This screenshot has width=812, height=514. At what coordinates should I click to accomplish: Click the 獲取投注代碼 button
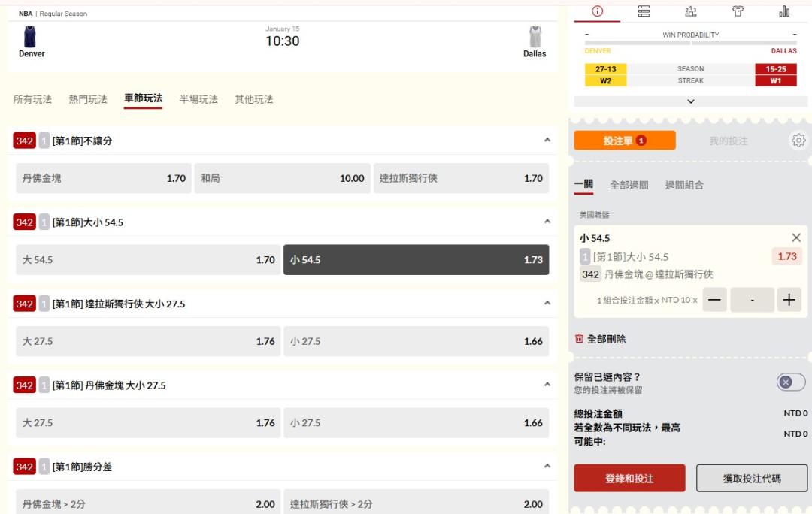coord(751,479)
